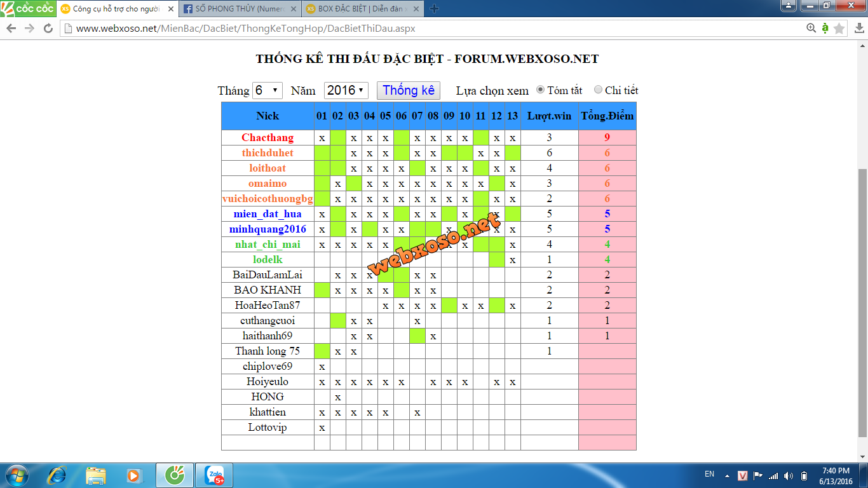Viewport: 868px width, 488px height.
Task: Click the Thống kê button
Action: (409, 90)
